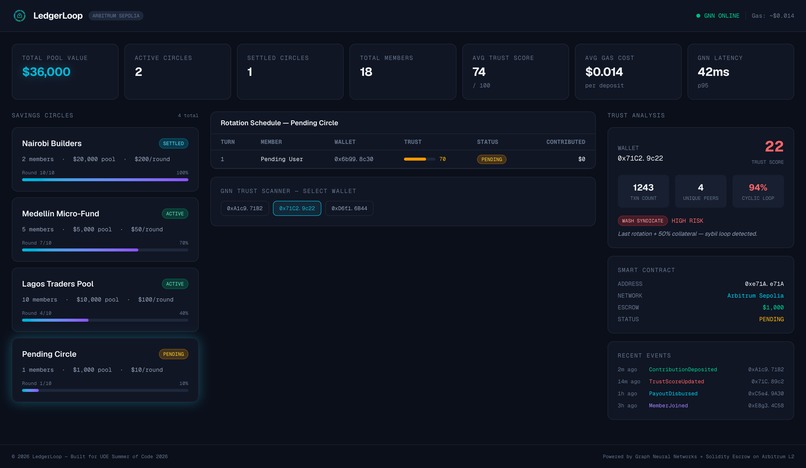806x468 pixels.
Task: Click the PENDING badge on Pending Circle card
Action: 174,354
